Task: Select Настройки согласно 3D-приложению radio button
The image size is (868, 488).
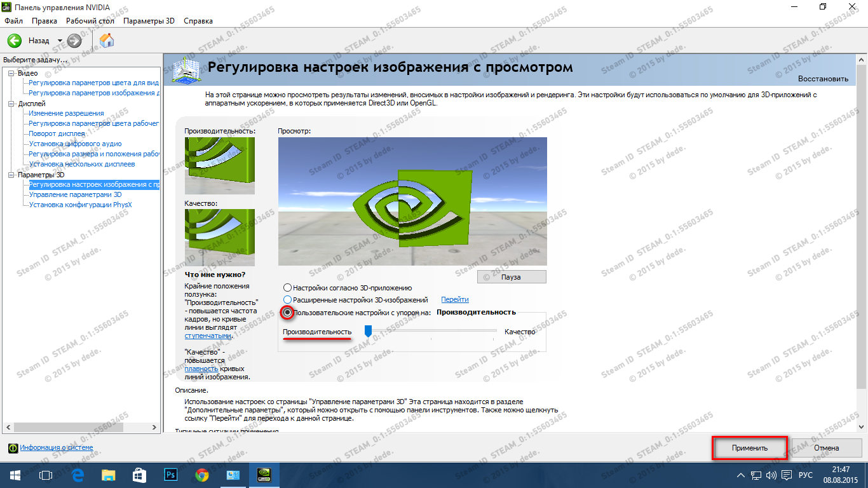Action: (288, 288)
